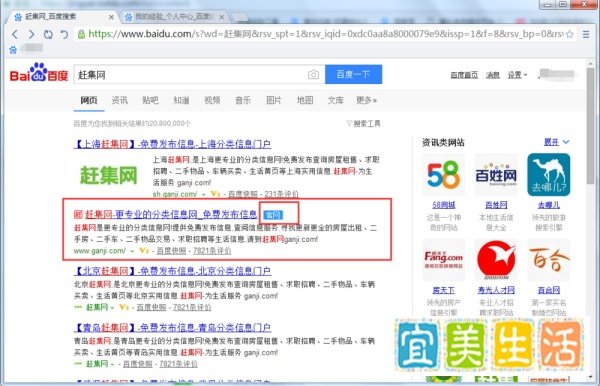Select the 地图 search tab
600x386 pixels.
(x=305, y=100)
